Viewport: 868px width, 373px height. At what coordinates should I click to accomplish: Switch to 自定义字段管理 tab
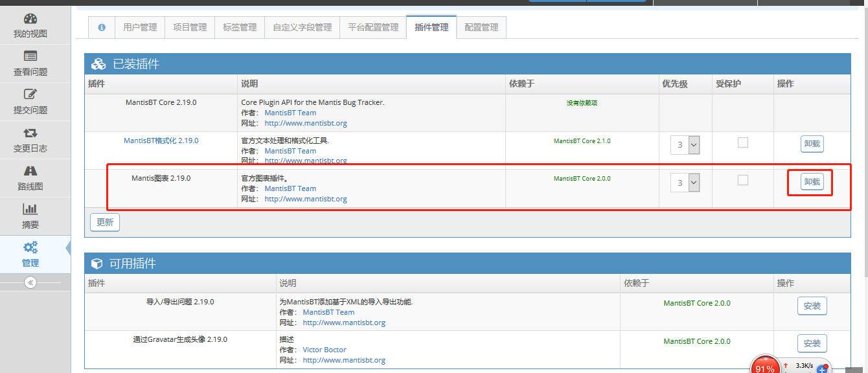302,27
